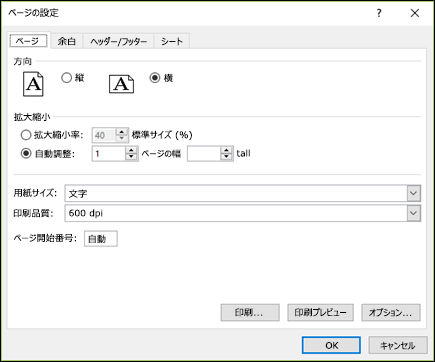The image size is (435, 362).
Task: Click the scaling percentage field showing 40
Action: [x=104, y=135]
